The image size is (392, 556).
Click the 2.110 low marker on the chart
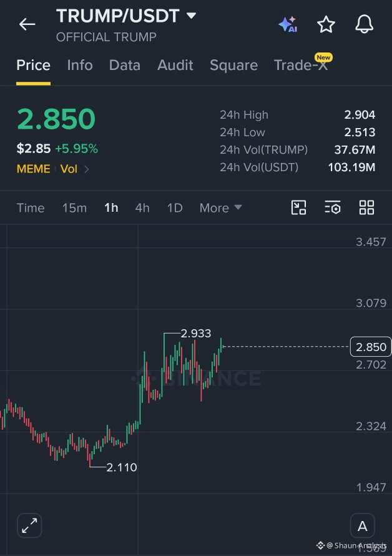click(122, 467)
